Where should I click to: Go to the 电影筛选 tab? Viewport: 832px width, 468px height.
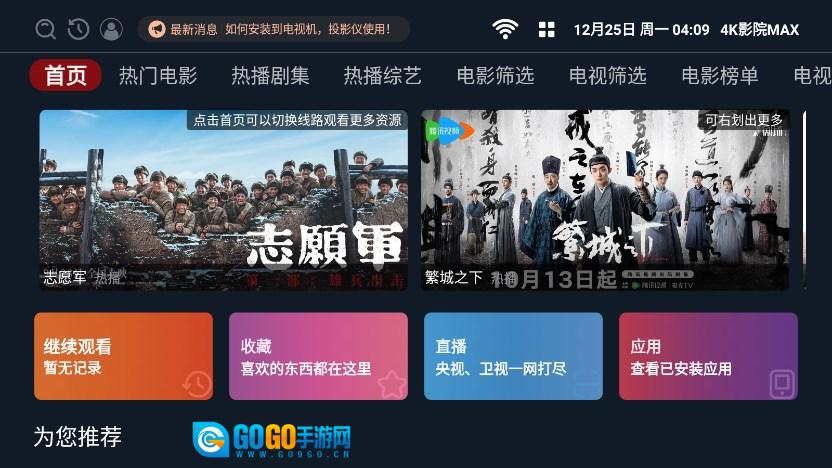495,75
